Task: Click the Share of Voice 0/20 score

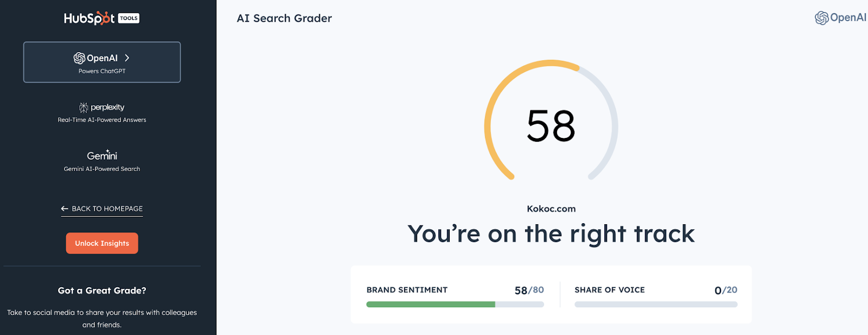Action: pos(726,290)
